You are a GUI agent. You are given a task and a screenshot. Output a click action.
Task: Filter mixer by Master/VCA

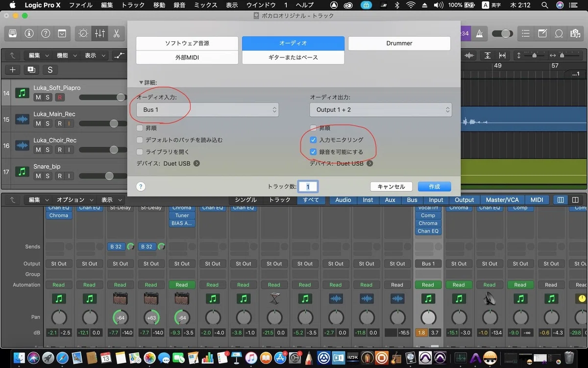(x=502, y=200)
